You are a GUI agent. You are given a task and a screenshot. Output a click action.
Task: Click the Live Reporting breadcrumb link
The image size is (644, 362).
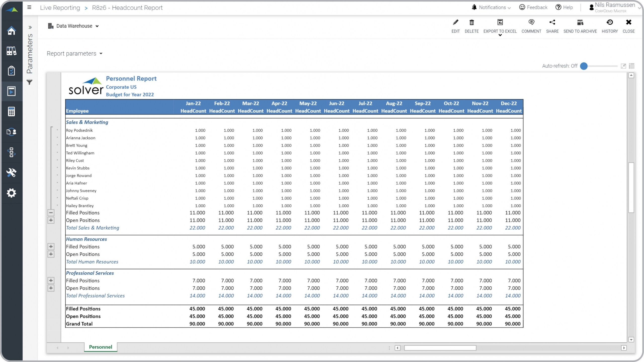pos(60,8)
